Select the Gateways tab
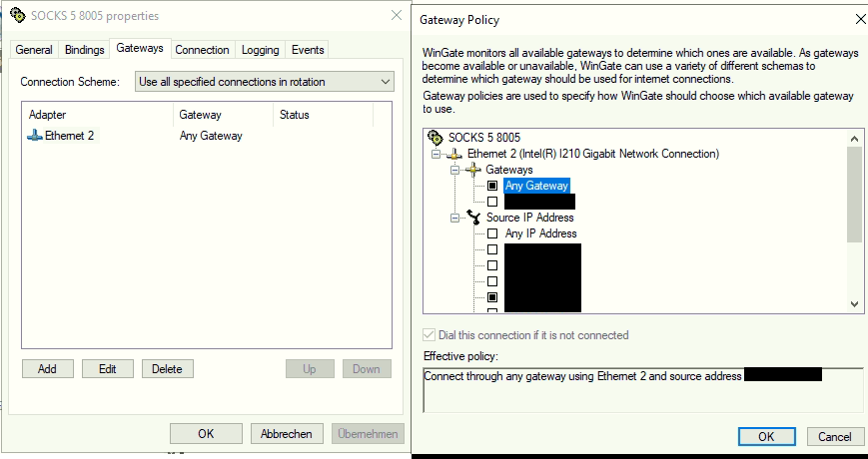The width and height of the screenshot is (868, 459). tap(140, 48)
